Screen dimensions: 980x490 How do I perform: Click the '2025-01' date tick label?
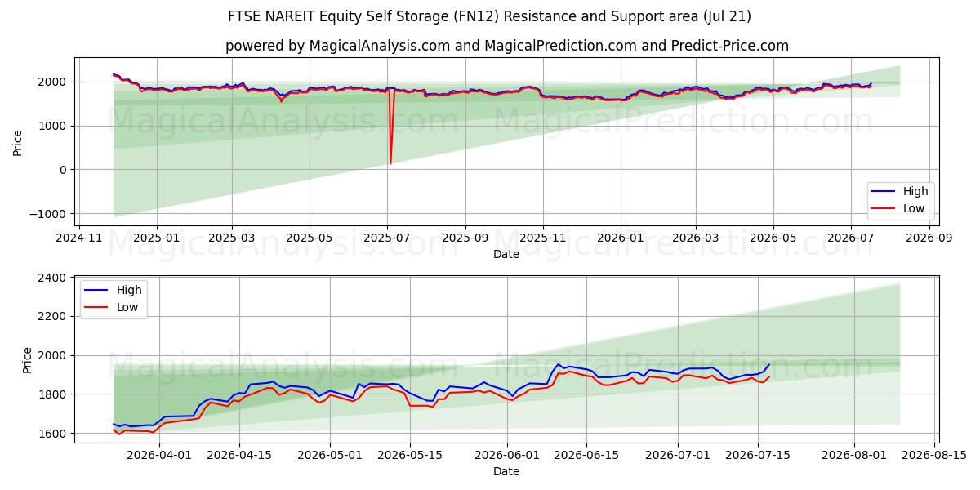click(156, 238)
